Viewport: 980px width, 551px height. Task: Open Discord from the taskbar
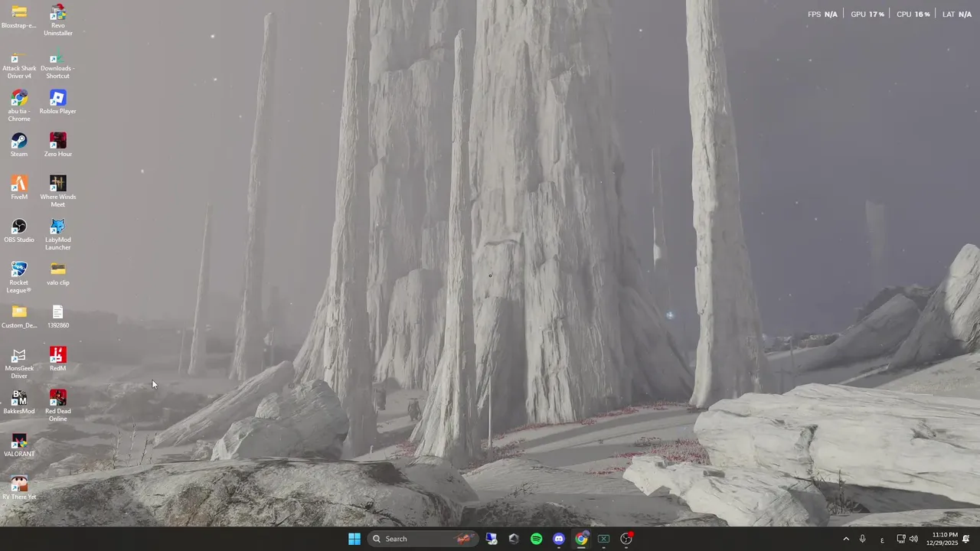point(559,539)
